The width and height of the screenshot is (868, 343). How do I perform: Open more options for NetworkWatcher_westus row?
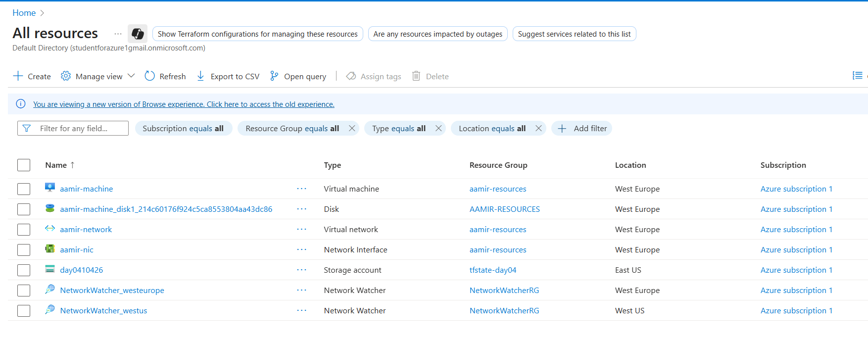click(x=302, y=310)
